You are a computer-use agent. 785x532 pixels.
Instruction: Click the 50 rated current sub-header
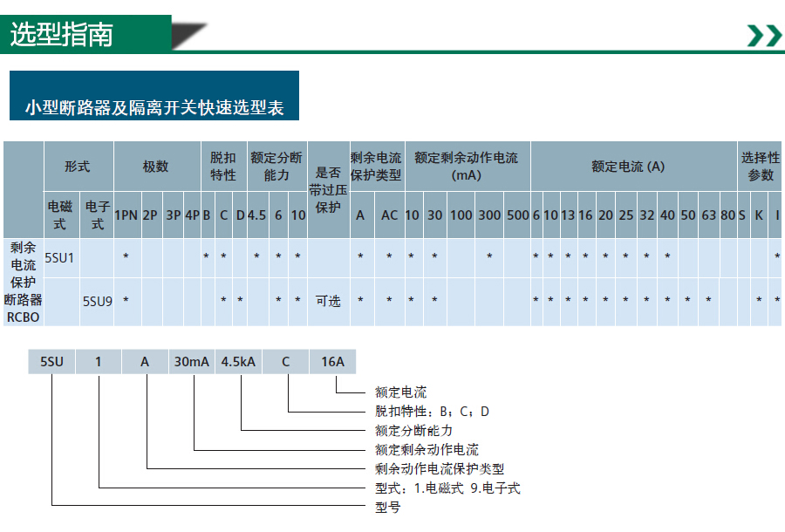click(688, 215)
